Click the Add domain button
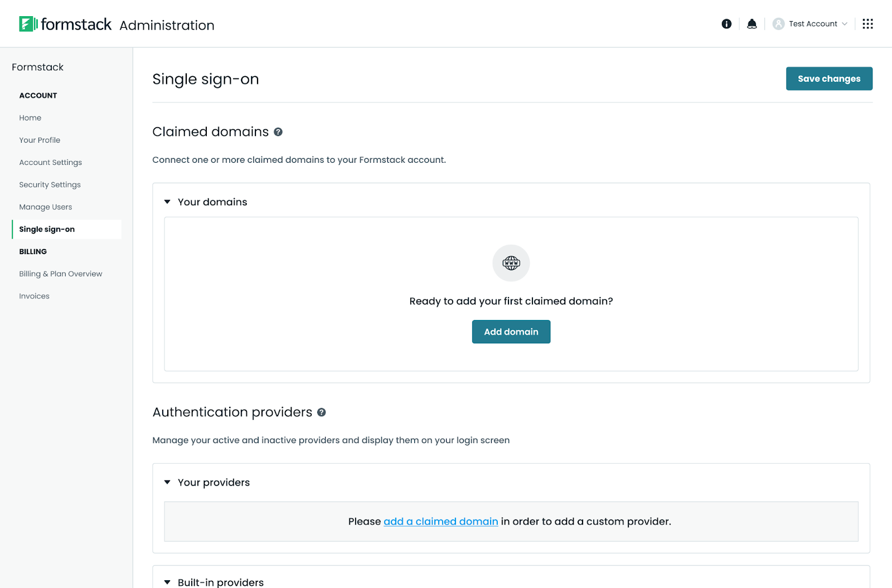Viewport: 892px width, 588px height. (x=511, y=332)
